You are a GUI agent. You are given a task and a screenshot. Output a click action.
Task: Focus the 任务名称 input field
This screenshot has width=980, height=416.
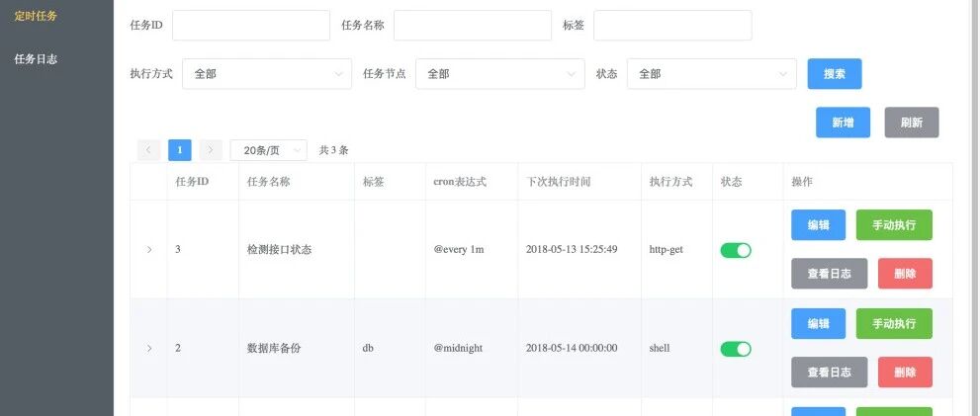pyautogui.click(x=473, y=25)
